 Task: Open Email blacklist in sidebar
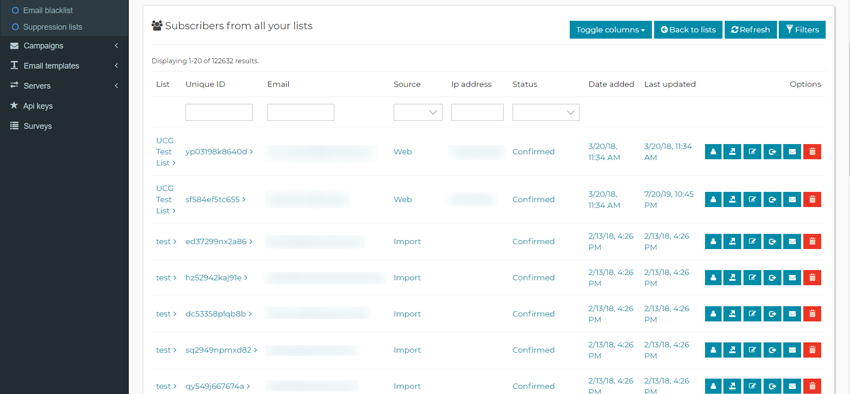[48, 10]
